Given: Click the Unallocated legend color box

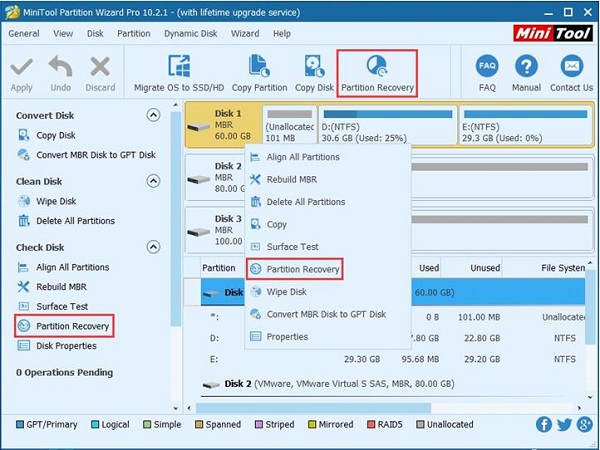Looking at the screenshot, I should (x=420, y=424).
